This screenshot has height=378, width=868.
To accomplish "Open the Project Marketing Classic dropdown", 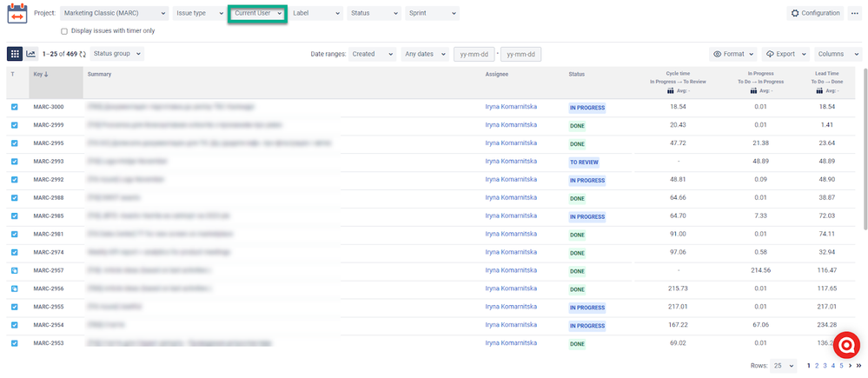I will pyautogui.click(x=115, y=13).
